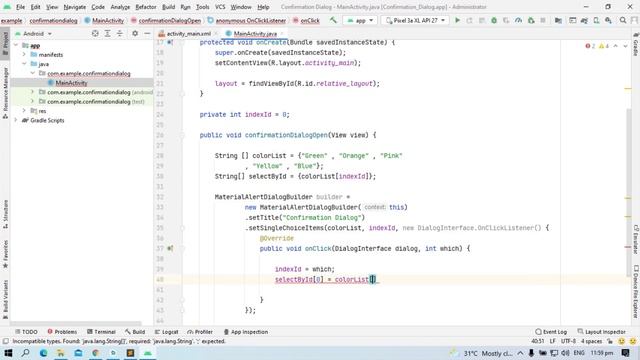Go to previous highlighted error arrow

(x=616, y=46)
